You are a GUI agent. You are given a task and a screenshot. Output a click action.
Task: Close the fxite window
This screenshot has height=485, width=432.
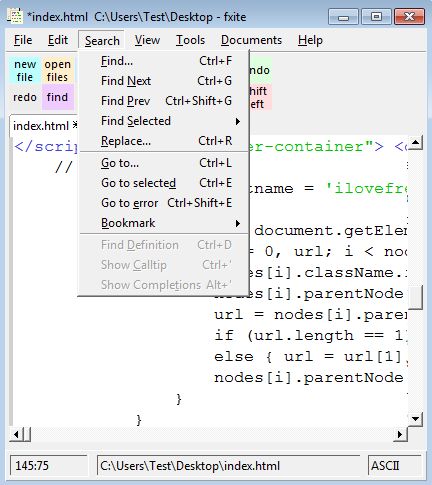click(x=409, y=17)
